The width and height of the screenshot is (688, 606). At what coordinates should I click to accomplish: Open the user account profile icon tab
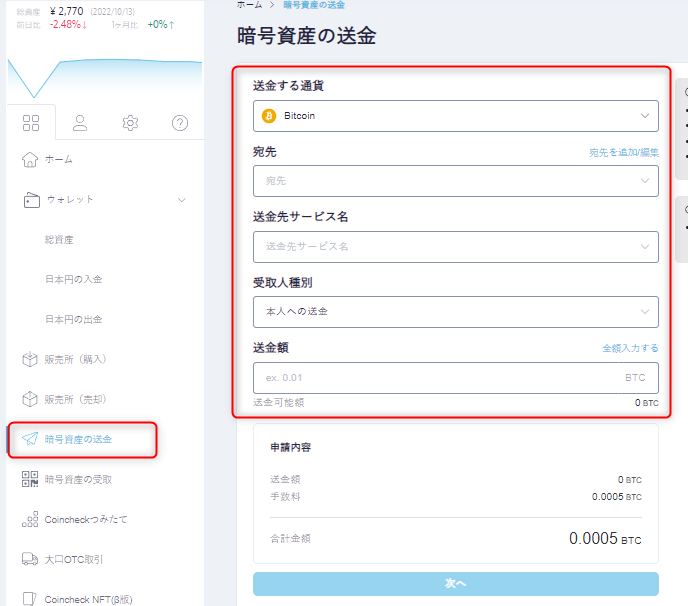coord(80,123)
